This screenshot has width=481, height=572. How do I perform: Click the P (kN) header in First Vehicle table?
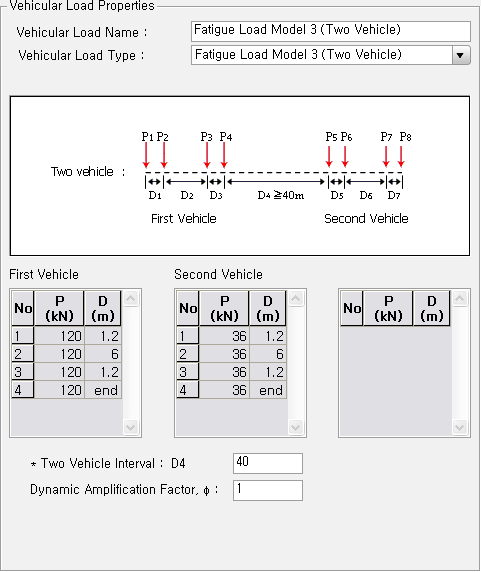click(x=59, y=308)
